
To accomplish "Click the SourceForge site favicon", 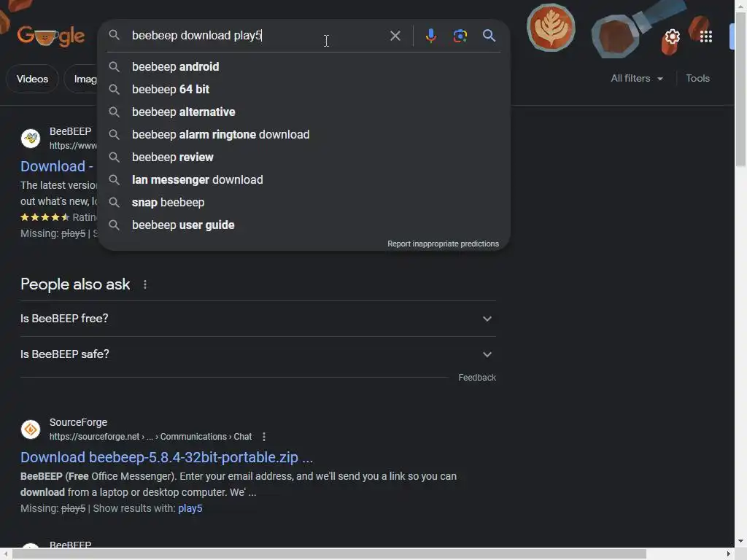I will point(31,429).
